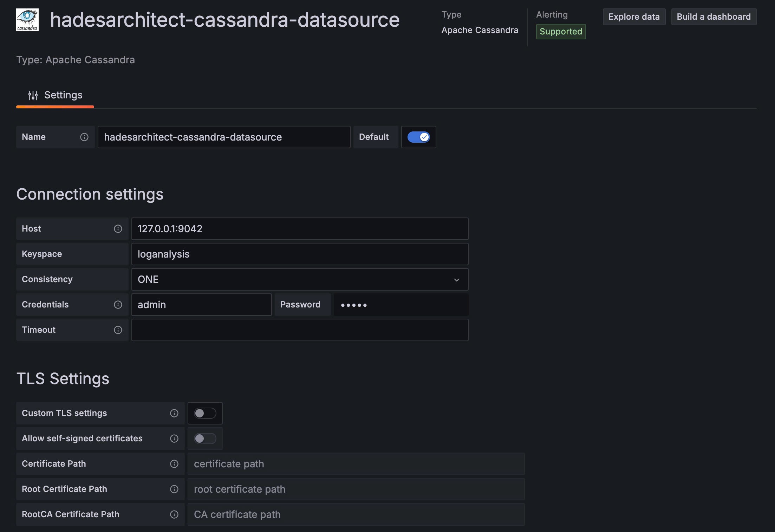Screen dimensions: 775x532
Task: Click the info icon beside Name
Action: (x=84, y=137)
